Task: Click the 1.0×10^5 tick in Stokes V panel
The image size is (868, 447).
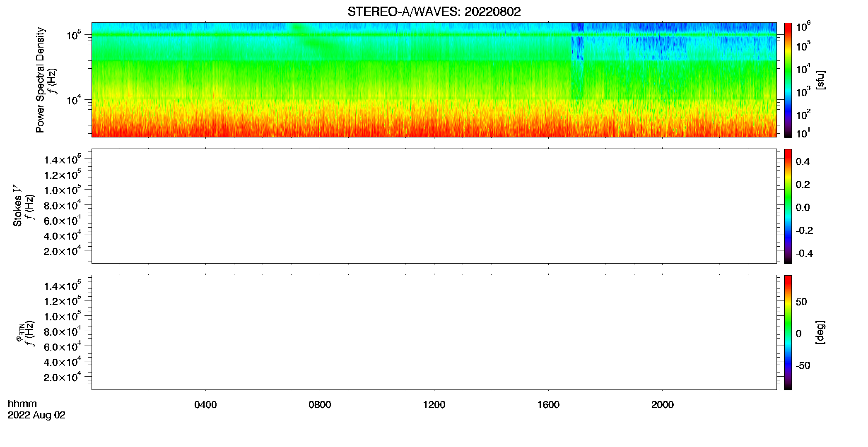Action: 63,190
